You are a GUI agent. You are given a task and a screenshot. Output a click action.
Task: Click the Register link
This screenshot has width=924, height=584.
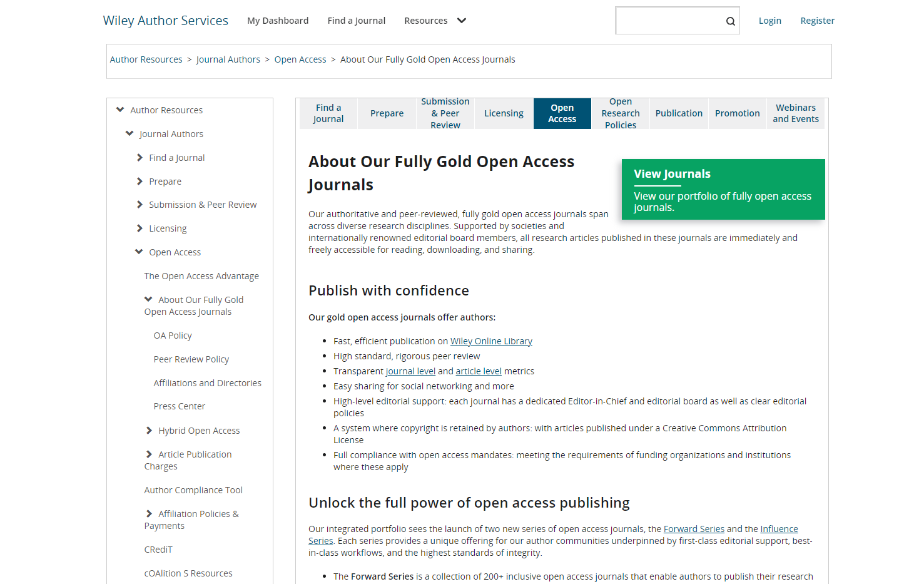pyautogui.click(x=818, y=21)
